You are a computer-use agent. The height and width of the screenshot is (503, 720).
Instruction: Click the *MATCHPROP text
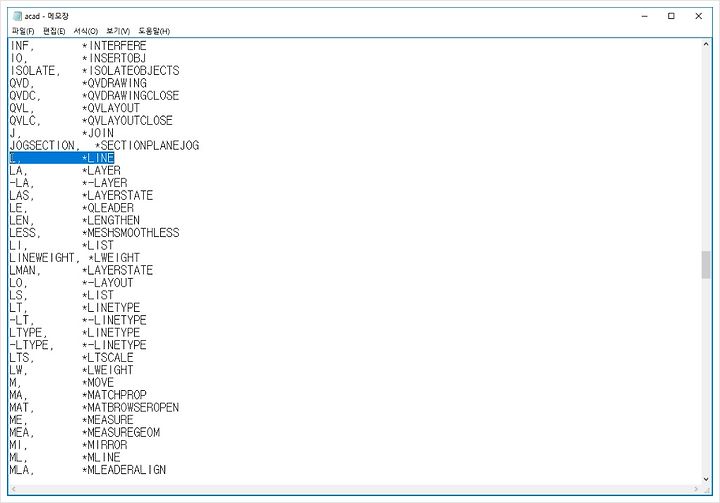(114, 395)
